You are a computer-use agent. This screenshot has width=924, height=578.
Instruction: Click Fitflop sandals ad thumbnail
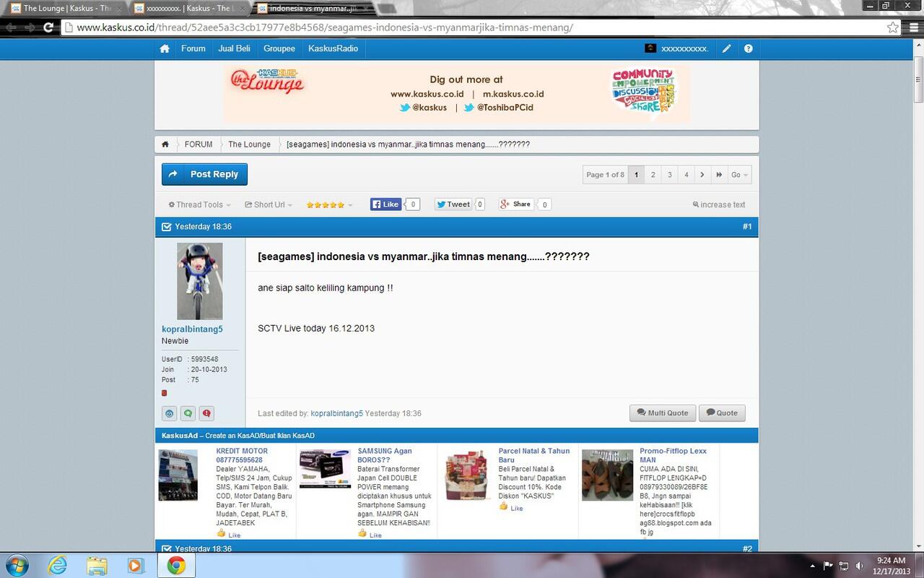[x=607, y=475]
